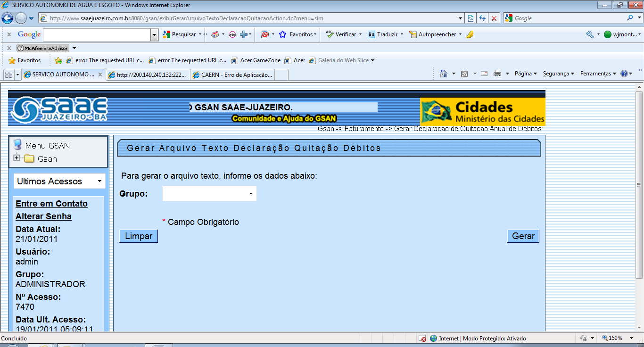Expand McAfee SiteAdvisor dropdown arrow

point(74,48)
